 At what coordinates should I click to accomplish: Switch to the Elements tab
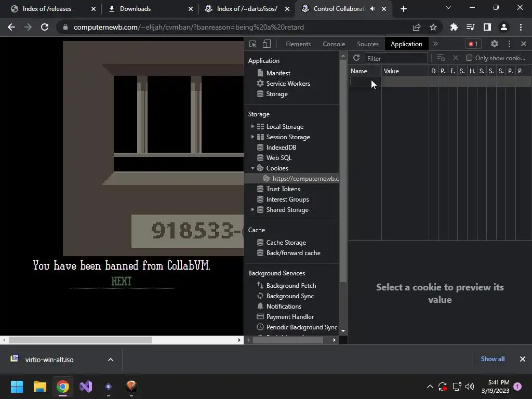(x=298, y=44)
